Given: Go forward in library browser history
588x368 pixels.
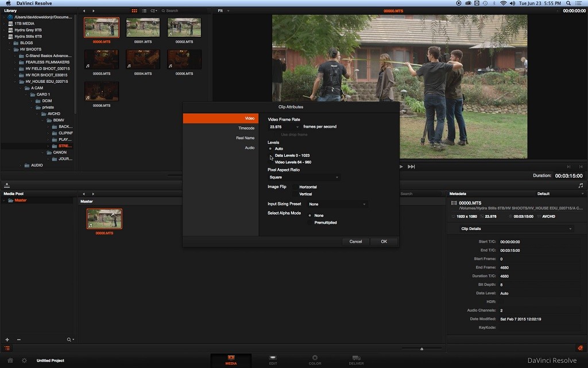Looking at the screenshot, I should click(94, 11).
